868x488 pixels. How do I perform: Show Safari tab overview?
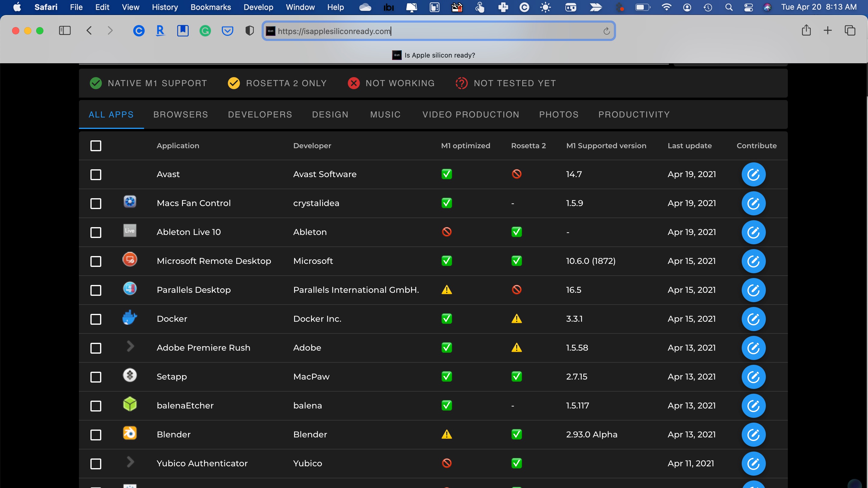point(850,31)
